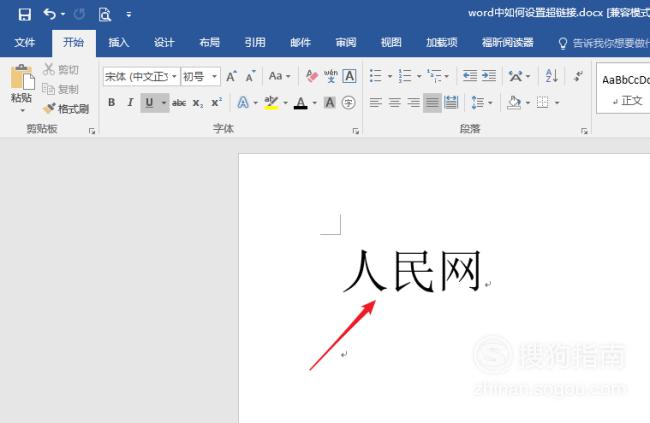Apply yellow text highlight color
The width and height of the screenshot is (650, 423).
tap(271, 102)
